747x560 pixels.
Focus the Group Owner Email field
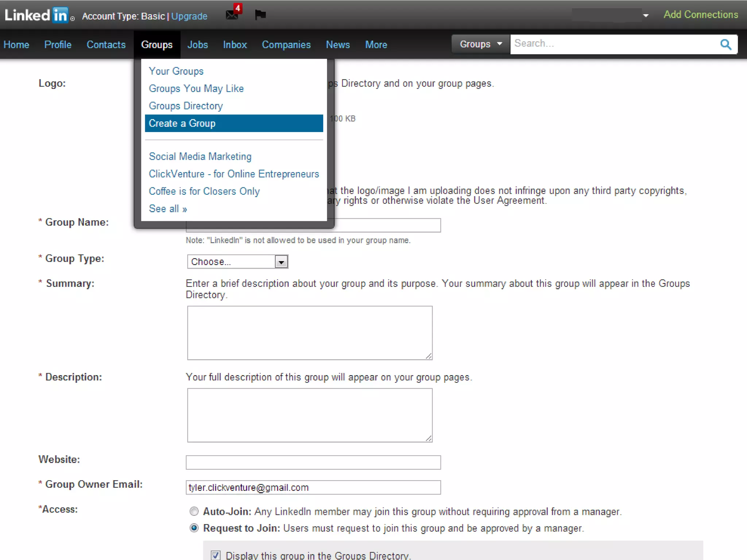313,487
